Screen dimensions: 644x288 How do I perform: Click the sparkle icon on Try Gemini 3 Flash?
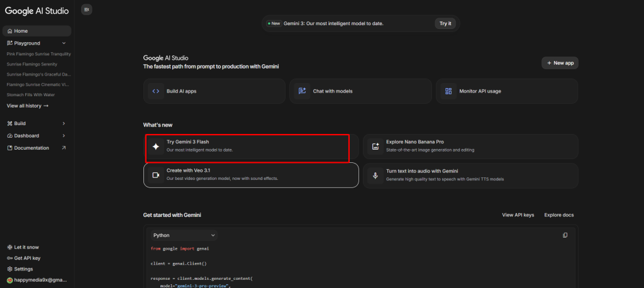(155, 146)
